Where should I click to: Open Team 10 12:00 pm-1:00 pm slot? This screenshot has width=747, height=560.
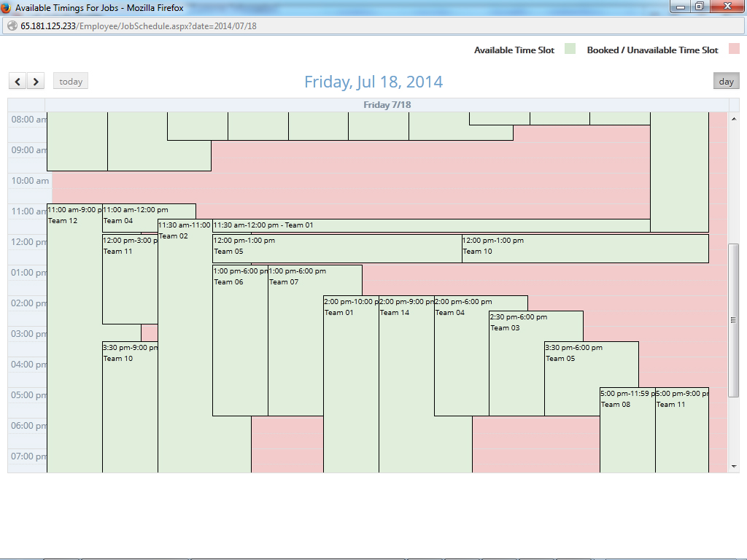(585, 249)
